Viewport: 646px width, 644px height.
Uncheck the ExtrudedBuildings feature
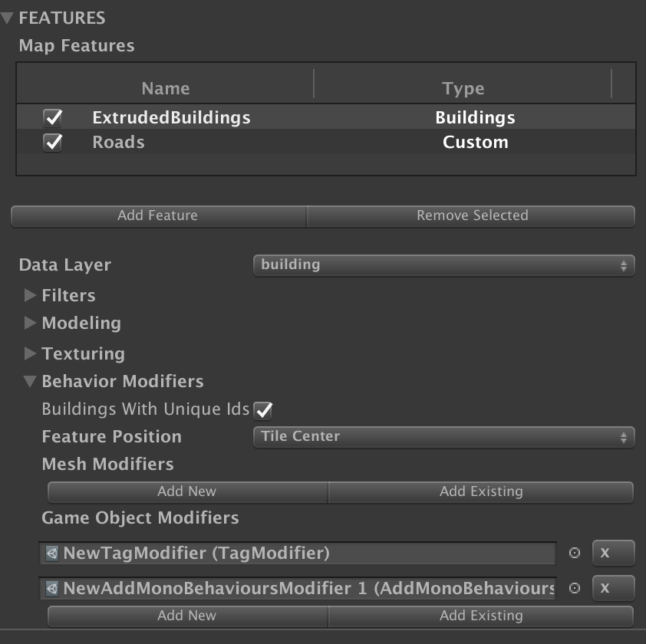tap(51, 117)
